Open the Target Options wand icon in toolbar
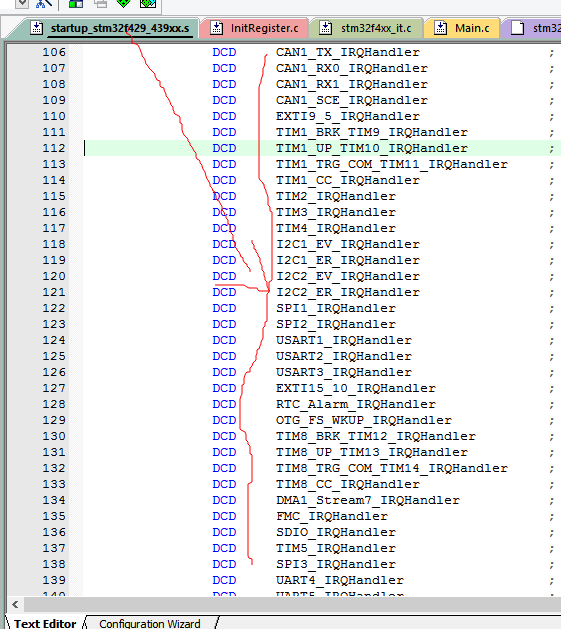Screen dimensions: 561x629 click(x=44, y=4)
